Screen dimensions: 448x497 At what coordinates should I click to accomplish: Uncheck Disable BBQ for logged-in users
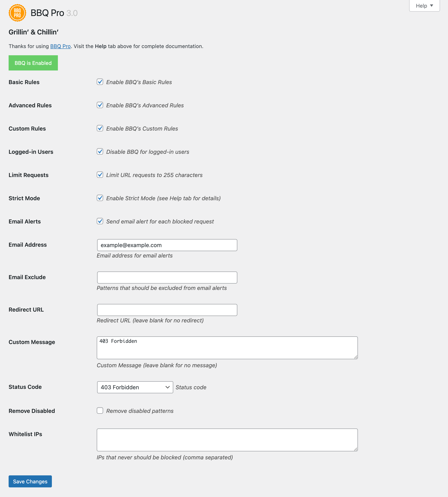(x=100, y=151)
